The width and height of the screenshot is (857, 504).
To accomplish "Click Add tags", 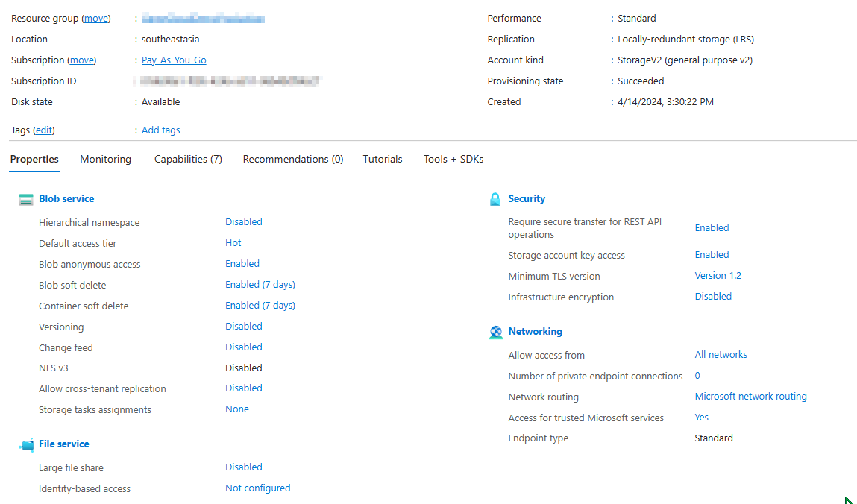I will (160, 130).
